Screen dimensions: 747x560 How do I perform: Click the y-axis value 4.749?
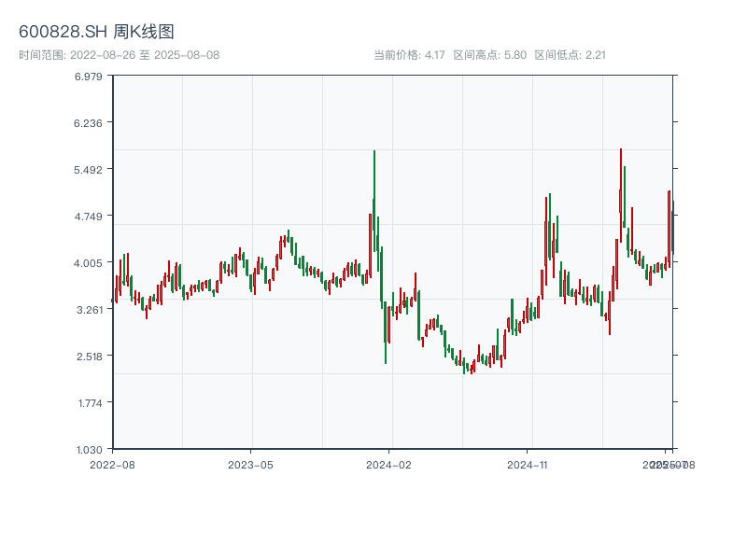(88, 217)
